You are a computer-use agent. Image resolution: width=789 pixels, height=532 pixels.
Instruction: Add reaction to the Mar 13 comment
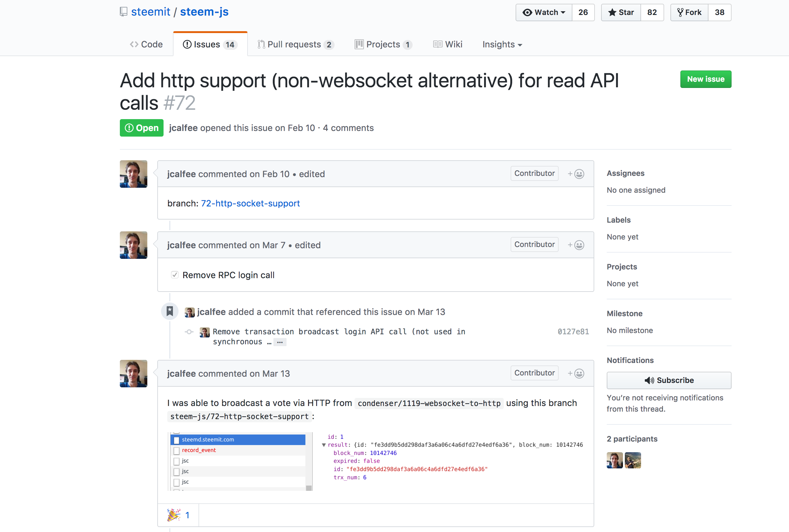tap(576, 373)
